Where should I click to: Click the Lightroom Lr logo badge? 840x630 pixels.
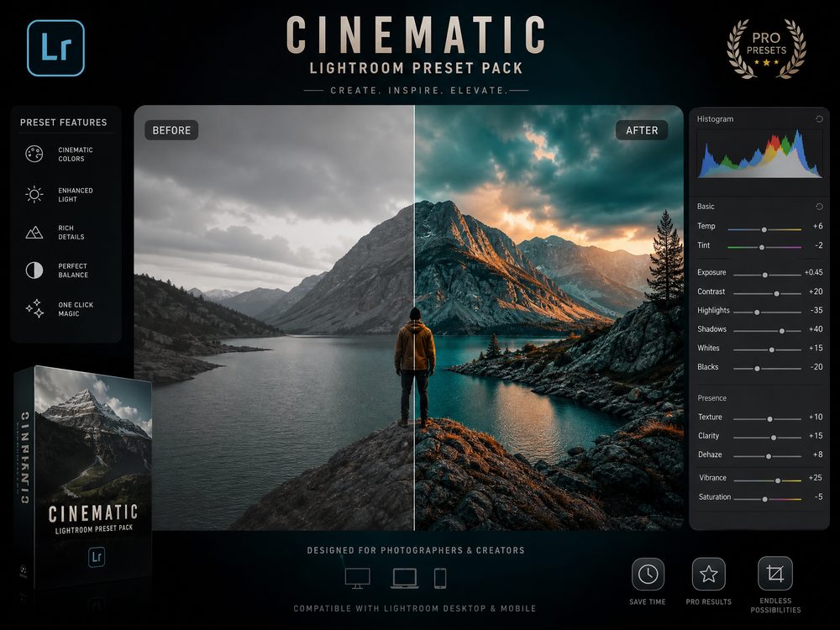[x=55, y=48]
